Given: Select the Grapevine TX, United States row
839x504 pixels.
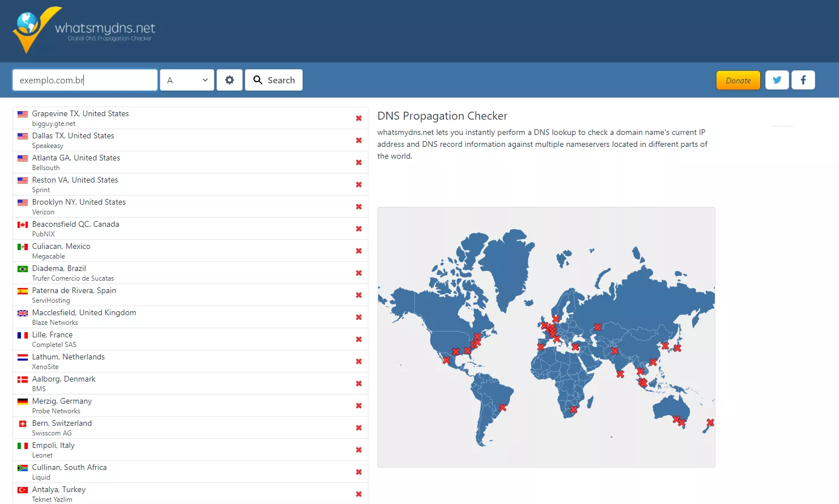Looking at the screenshot, I should coord(190,118).
